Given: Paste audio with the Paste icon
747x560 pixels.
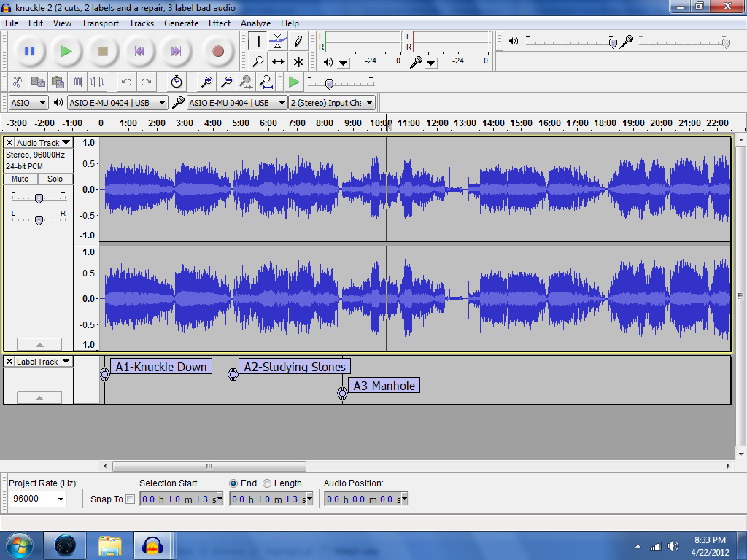Looking at the screenshot, I should pos(58,82).
